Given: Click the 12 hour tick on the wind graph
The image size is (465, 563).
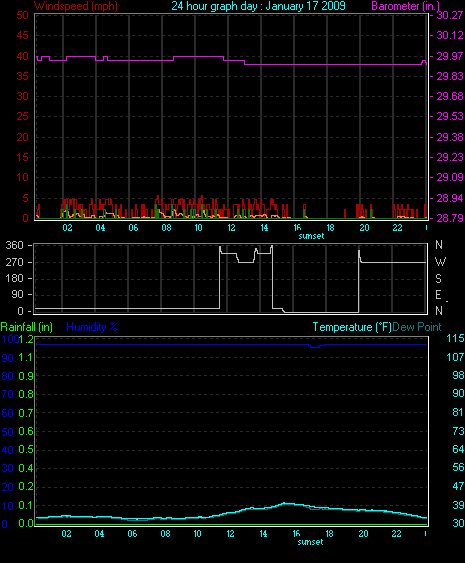Looking at the screenshot, I should click(x=231, y=228).
